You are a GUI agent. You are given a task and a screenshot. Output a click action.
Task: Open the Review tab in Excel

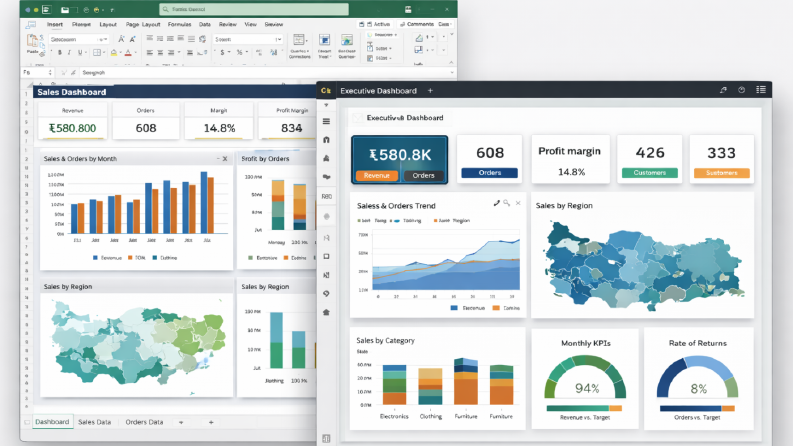tap(228, 24)
